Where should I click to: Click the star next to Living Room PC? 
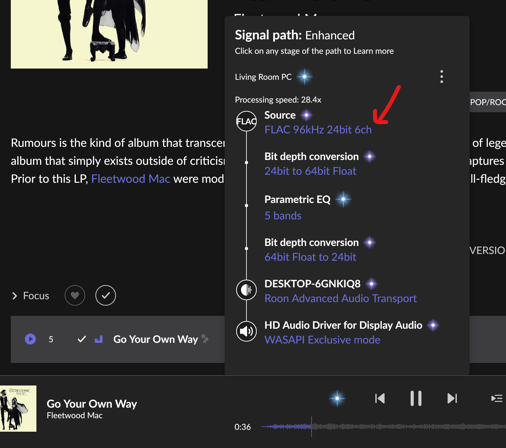(304, 77)
